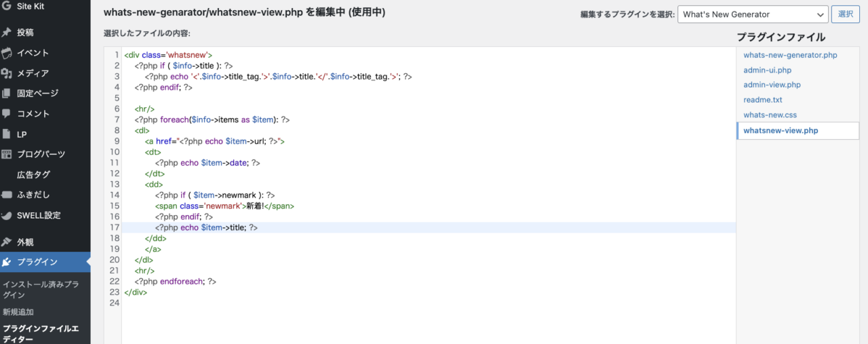Image resolution: width=868 pixels, height=344 pixels.
Task: Click the calendar icon beside イベント
Action: click(x=6, y=52)
